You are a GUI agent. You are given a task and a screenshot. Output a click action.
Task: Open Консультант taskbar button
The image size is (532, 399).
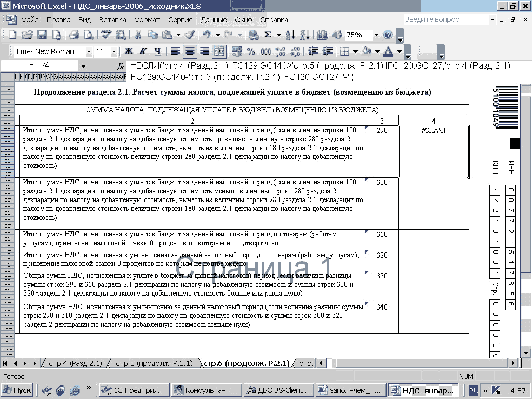207,390
